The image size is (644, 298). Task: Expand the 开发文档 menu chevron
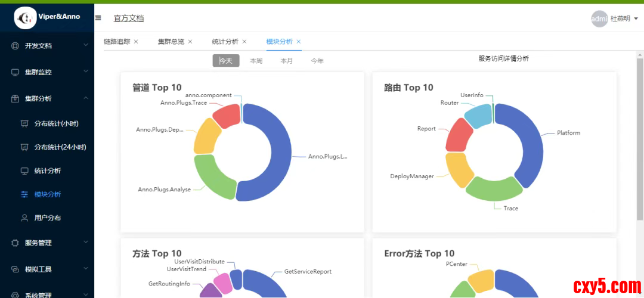click(x=85, y=45)
